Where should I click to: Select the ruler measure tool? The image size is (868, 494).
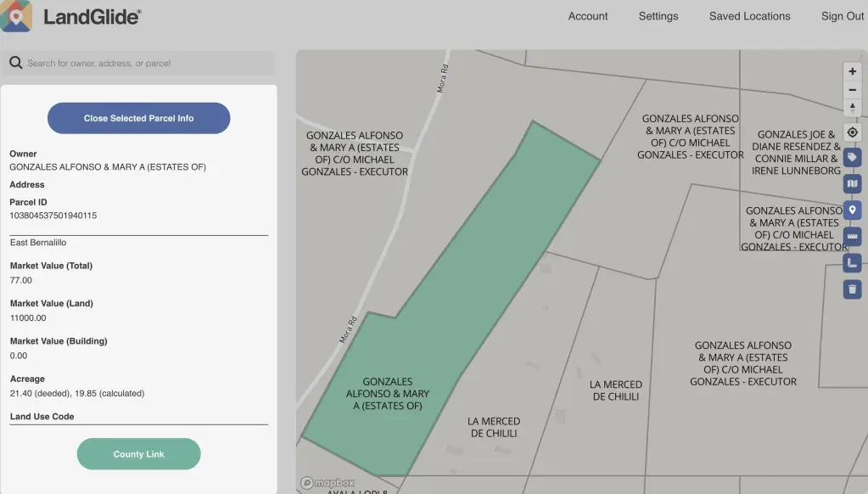[x=853, y=236]
